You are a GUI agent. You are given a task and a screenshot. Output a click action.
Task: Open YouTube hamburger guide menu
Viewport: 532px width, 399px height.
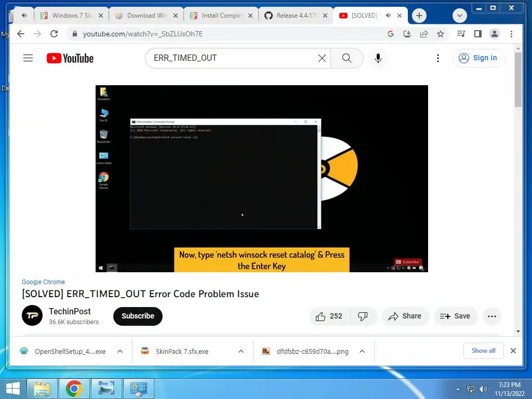pos(28,58)
